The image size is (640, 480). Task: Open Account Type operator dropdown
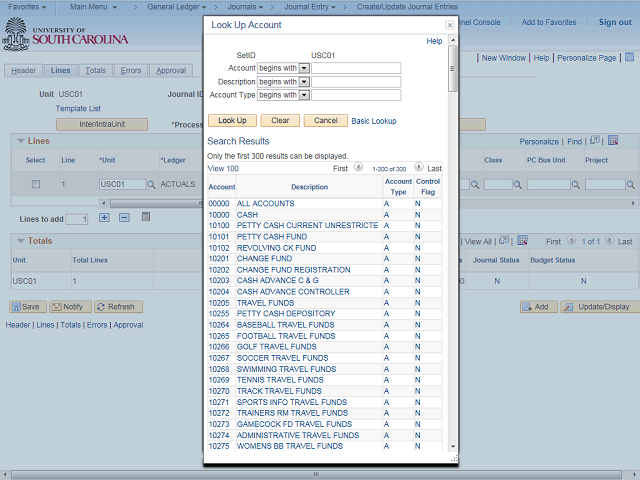click(x=304, y=95)
